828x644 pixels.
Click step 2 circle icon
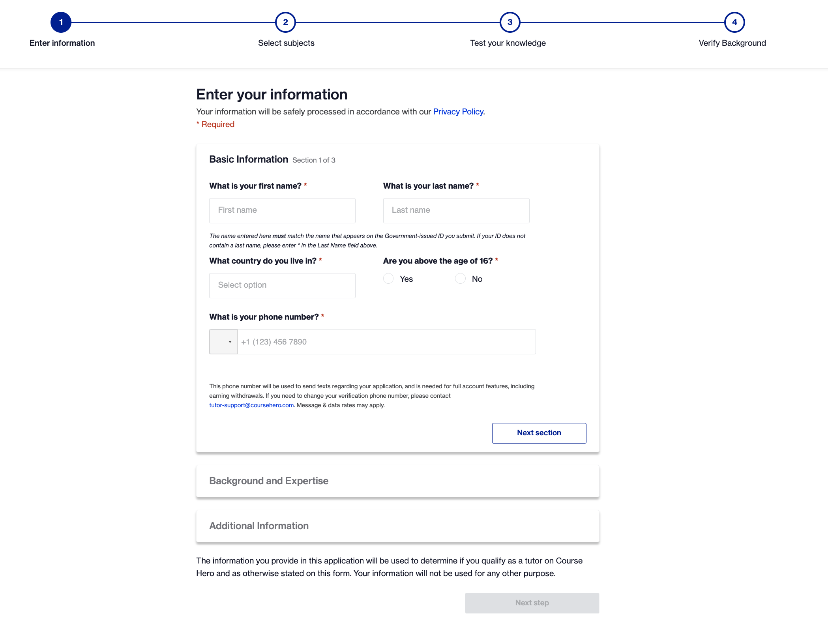(285, 22)
